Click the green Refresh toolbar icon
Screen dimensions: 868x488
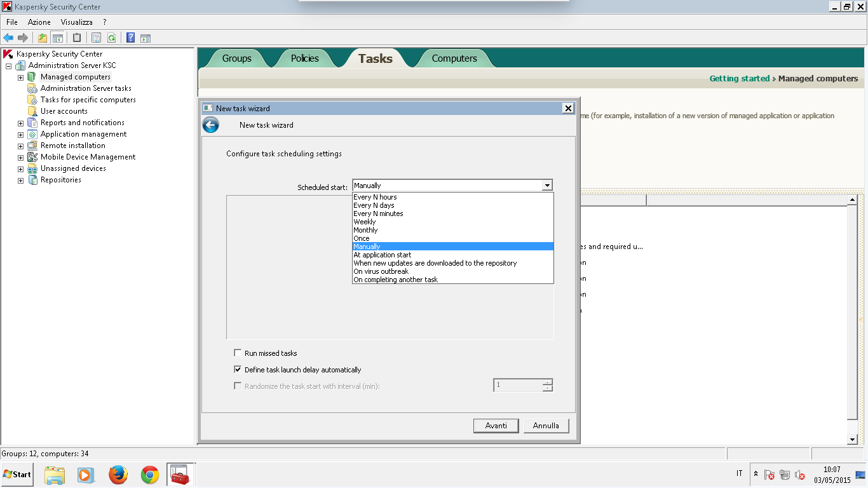point(111,37)
